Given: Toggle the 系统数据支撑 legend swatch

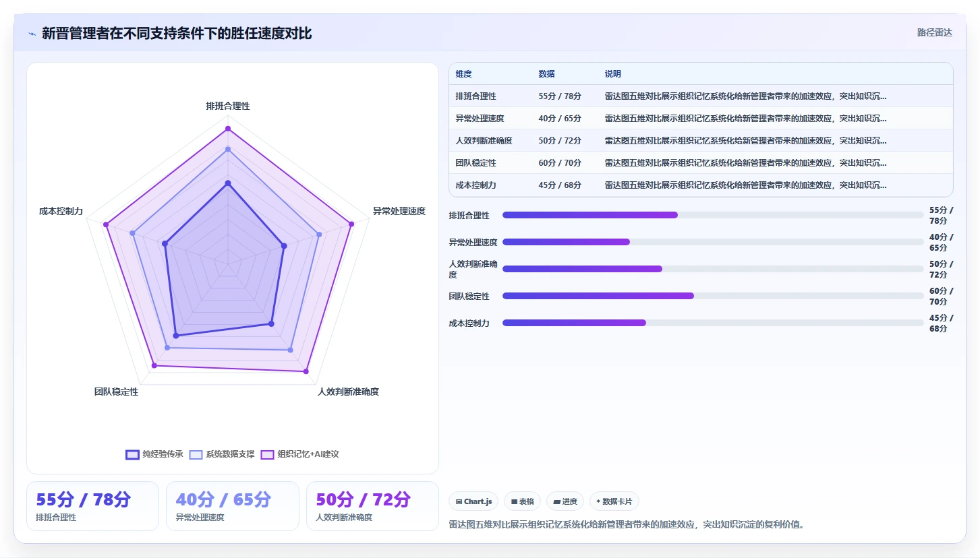Looking at the screenshot, I should [196, 455].
